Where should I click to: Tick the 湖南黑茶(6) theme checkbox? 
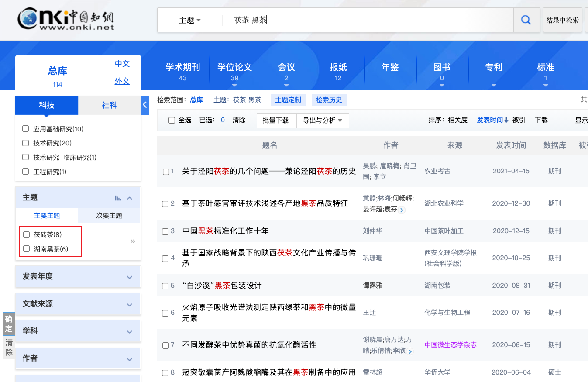click(26, 249)
